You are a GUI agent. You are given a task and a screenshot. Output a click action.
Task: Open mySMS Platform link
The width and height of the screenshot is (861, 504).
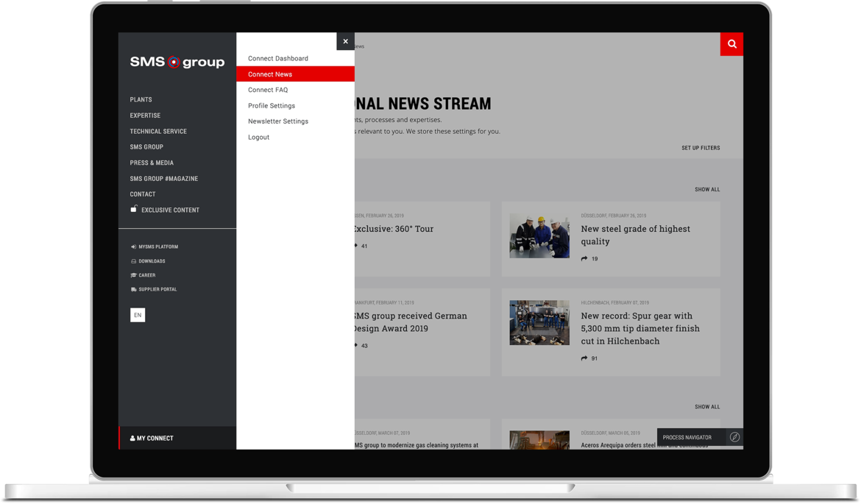pos(158,247)
